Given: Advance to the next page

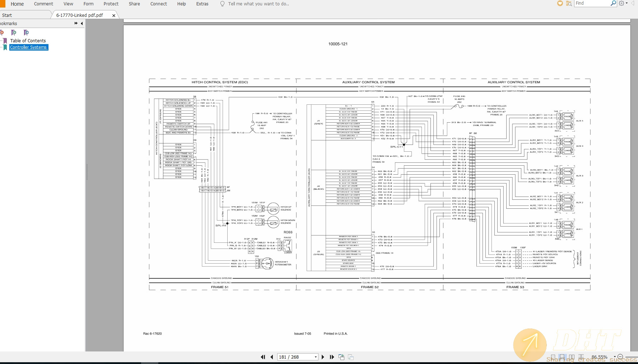Looking at the screenshot, I should [323, 357].
